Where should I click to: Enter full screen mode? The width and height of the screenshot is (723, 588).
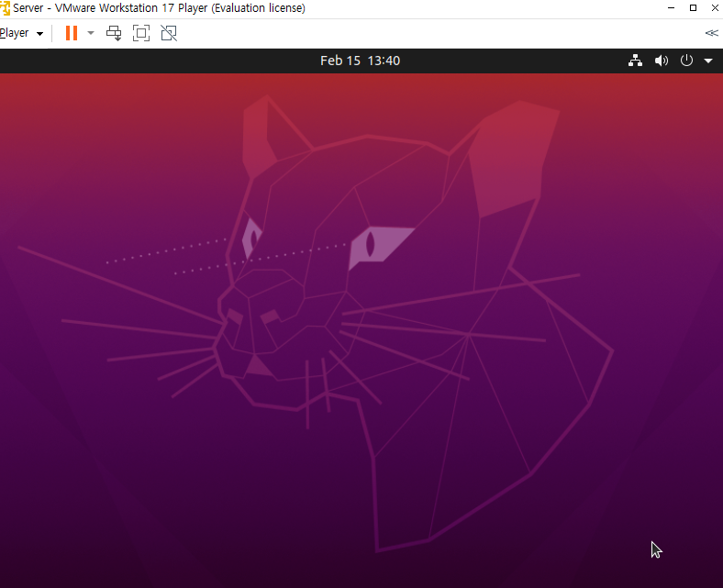tap(141, 33)
